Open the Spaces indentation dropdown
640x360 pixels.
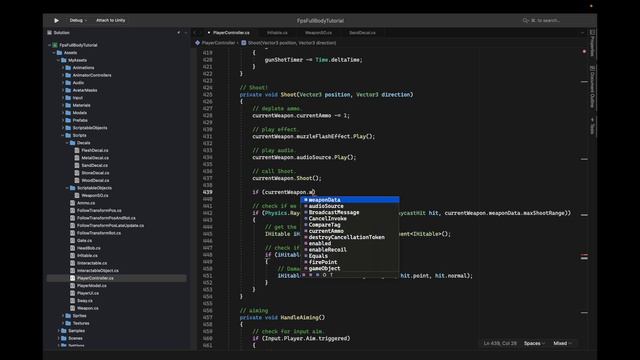tap(534, 343)
